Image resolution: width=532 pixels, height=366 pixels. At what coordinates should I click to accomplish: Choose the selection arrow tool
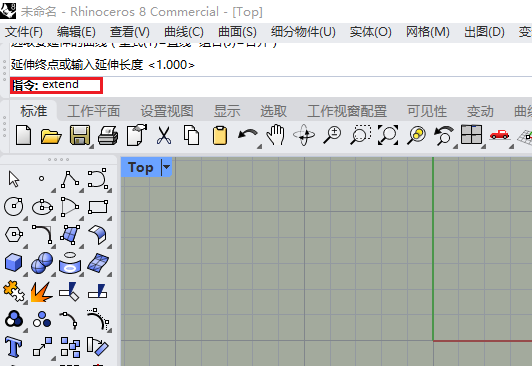(x=14, y=179)
